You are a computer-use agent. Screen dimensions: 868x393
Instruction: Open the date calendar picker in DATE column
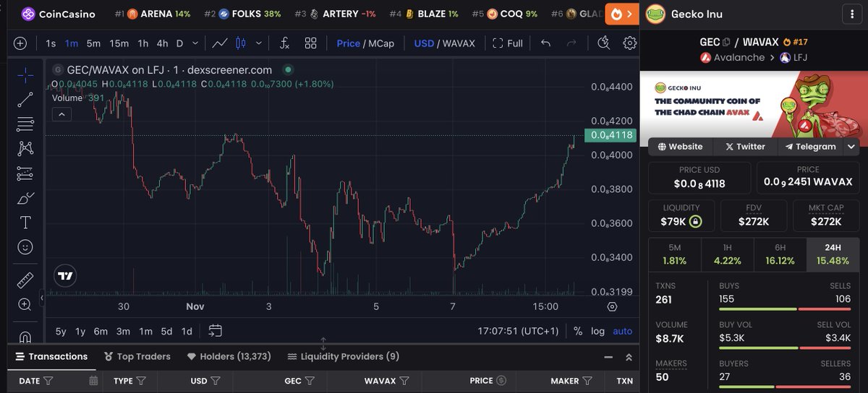pos(93,381)
